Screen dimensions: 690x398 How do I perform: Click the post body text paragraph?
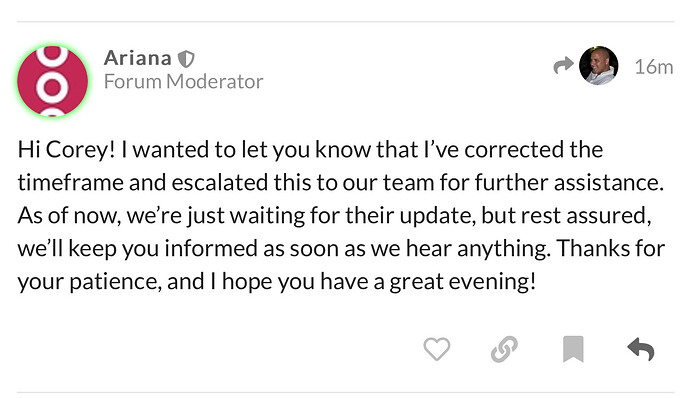(341, 215)
